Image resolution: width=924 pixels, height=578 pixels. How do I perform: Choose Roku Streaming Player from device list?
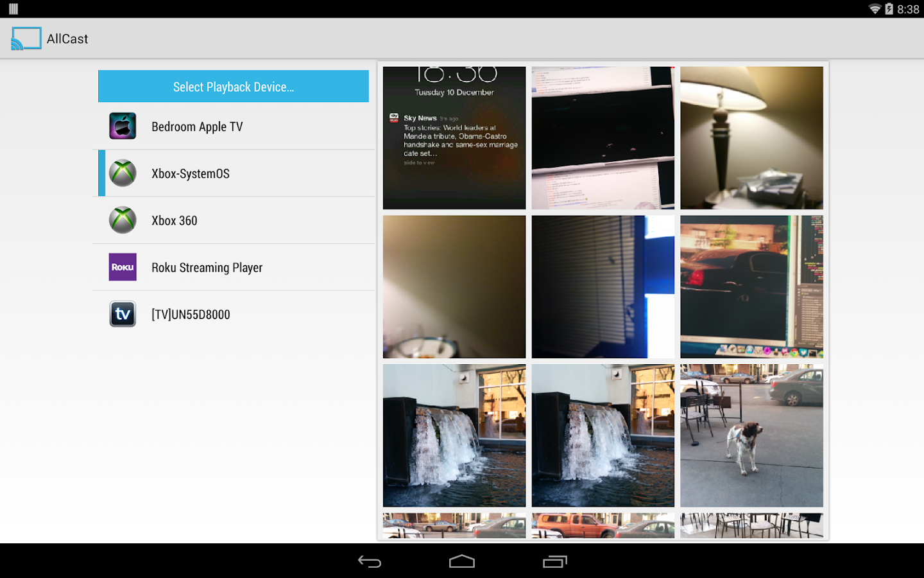pyautogui.click(x=207, y=267)
